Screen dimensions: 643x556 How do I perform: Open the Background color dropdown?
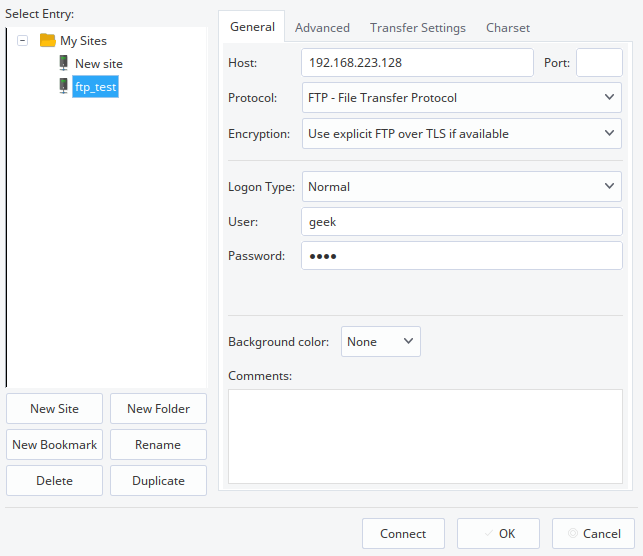381,342
